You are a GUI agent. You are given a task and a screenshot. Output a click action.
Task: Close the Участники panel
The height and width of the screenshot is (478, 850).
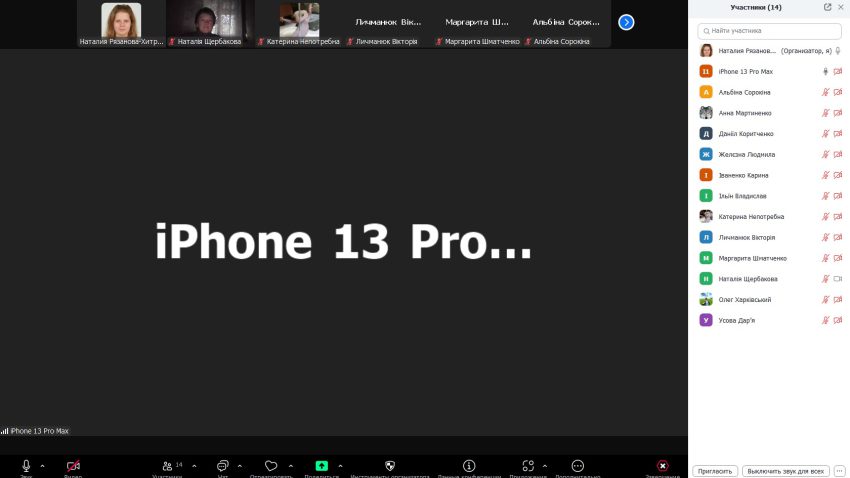pyautogui.click(x=841, y=7)
